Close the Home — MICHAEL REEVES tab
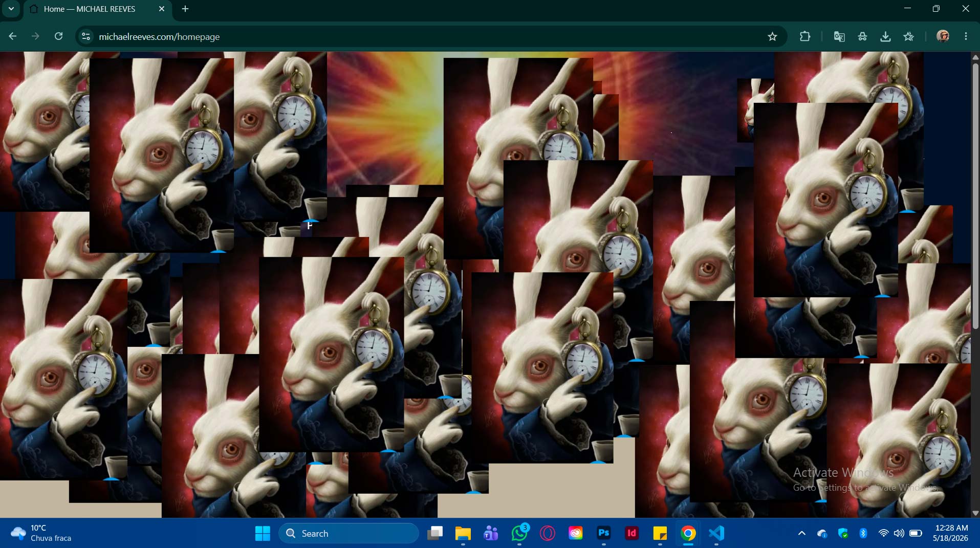The width and height of the screenshot is (980, 548). coord(162,9)
